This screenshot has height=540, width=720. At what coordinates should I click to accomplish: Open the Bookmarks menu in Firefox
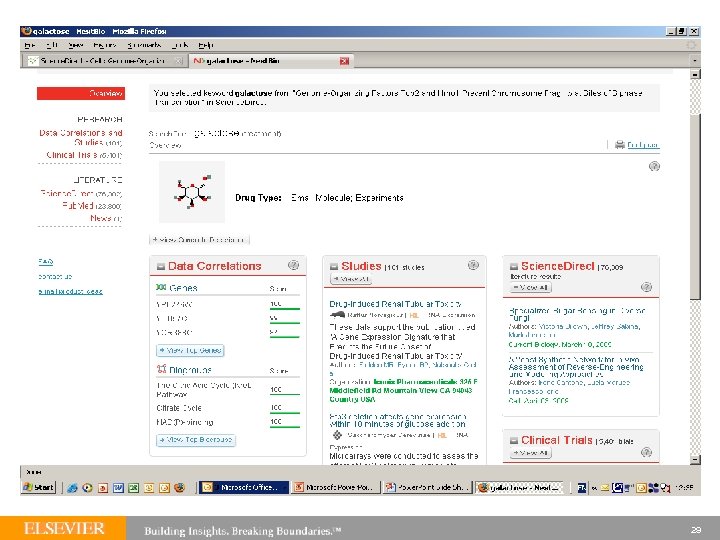(x=144, y=45)
